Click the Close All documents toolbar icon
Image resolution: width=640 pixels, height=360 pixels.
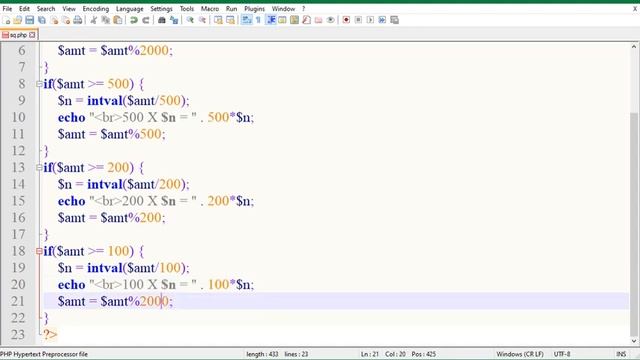tap(66, 20)
